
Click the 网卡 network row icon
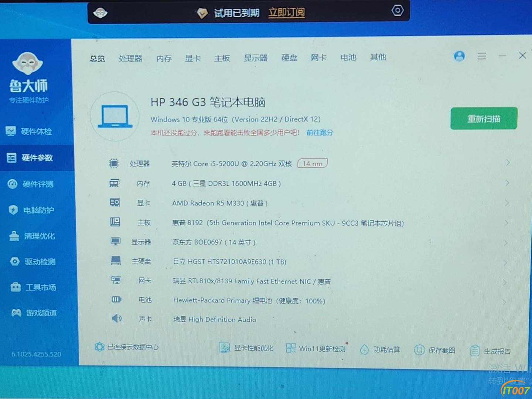116,280
